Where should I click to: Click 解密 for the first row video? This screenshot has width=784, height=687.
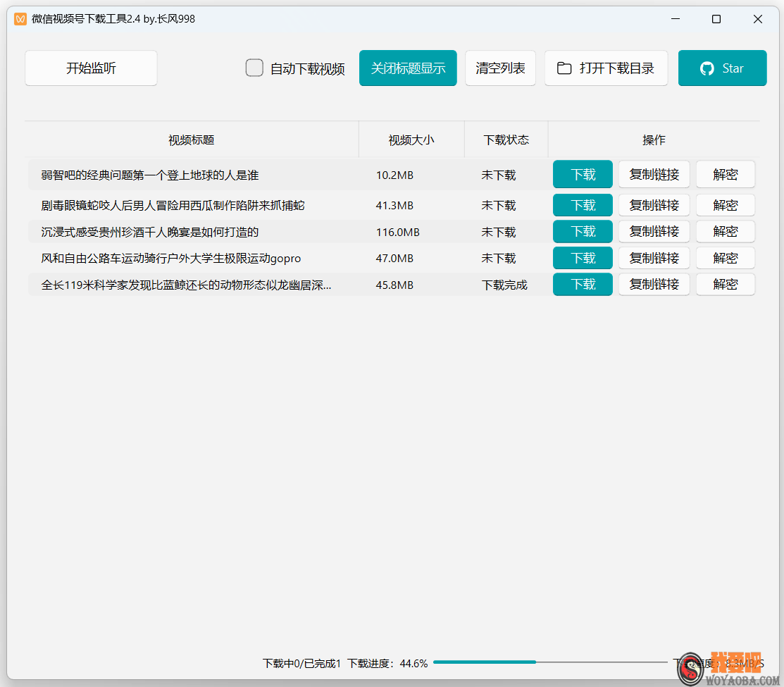click(725, 175)
